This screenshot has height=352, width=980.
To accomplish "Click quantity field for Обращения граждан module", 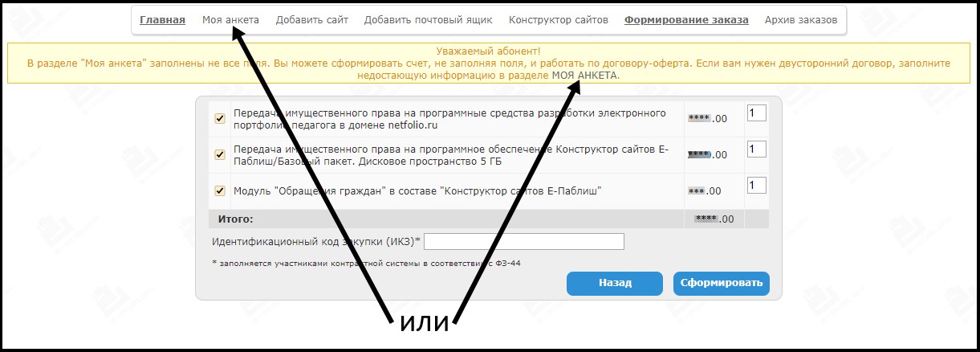I will point(756,186).
